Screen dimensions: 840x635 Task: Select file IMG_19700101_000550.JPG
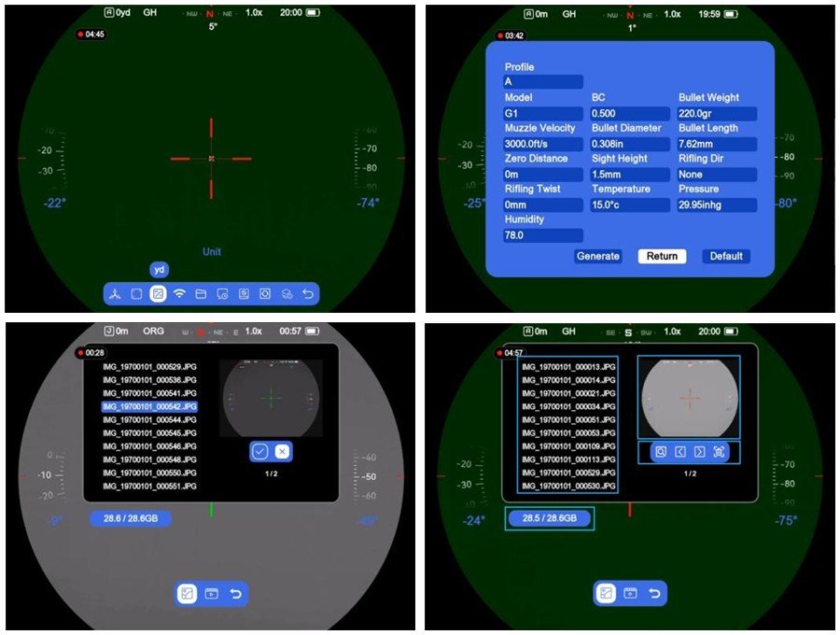point(149,473)
